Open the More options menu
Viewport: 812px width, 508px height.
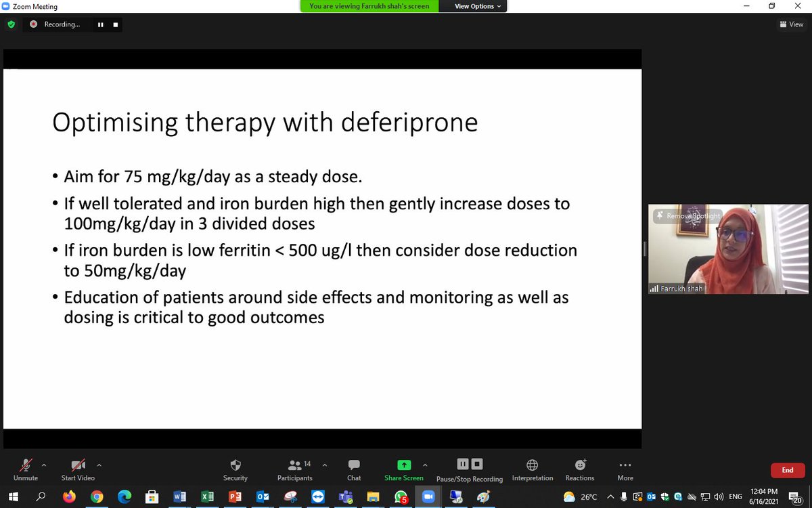click(x=625, y=469)
